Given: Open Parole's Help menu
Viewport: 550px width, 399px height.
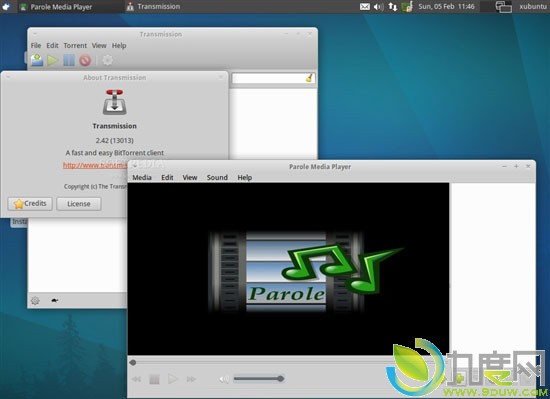Looking at the screenshot, I should pyautogui.click(x=245, y=177).
